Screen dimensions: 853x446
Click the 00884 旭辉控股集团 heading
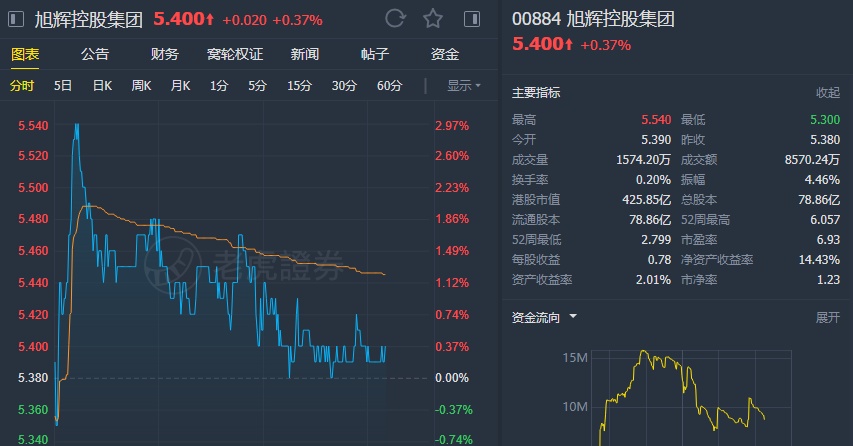594,19
